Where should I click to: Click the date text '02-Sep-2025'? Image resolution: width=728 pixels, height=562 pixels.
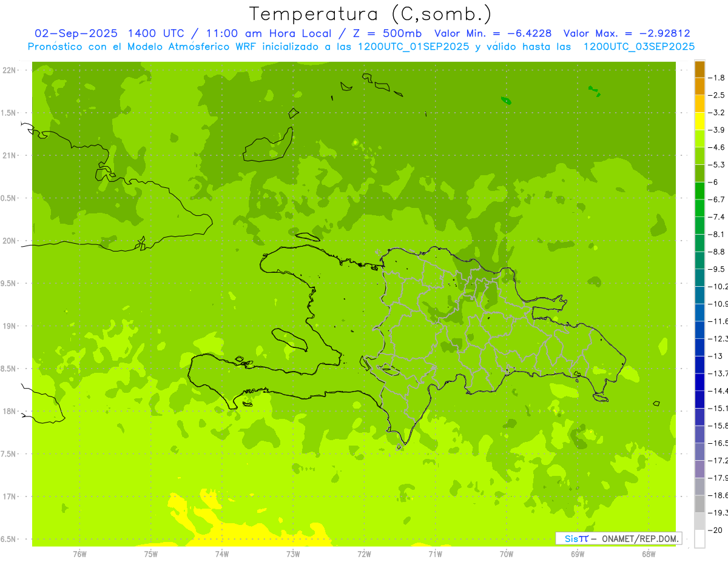pyautogui.click(x=75, y=33)
